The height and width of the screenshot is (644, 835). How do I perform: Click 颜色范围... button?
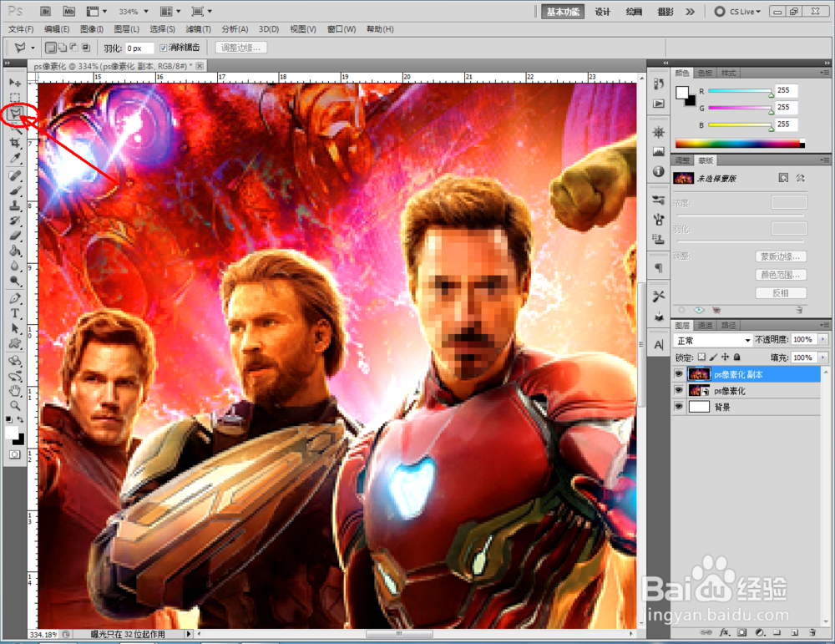click(x=780, y=275)
